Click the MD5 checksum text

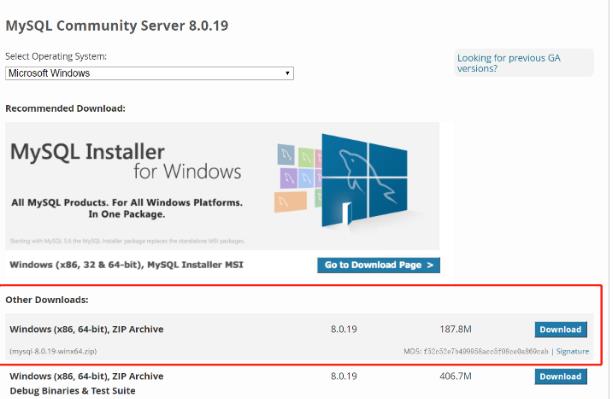click(476, 351)
